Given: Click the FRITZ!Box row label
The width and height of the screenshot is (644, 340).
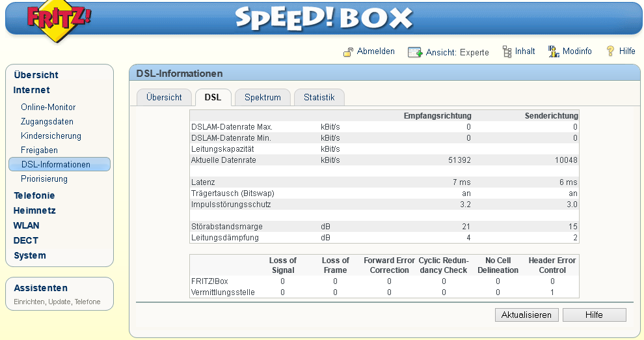Looking at the screenshot, I should coord(209,281).
